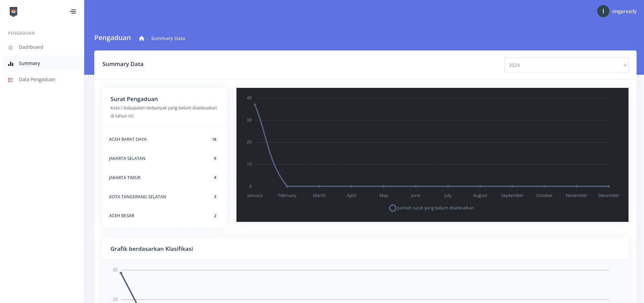This screenshot has height=303, width=644.
Task: Click the badge showing 6
Action: point(215,158)
